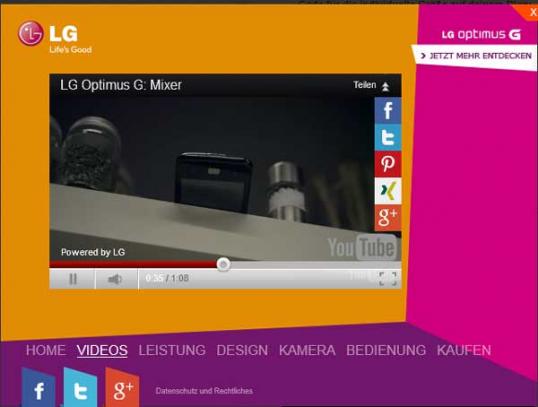Toggle fullscreen video mode
Screen dimensions: 538x407
tap(388, 279)
